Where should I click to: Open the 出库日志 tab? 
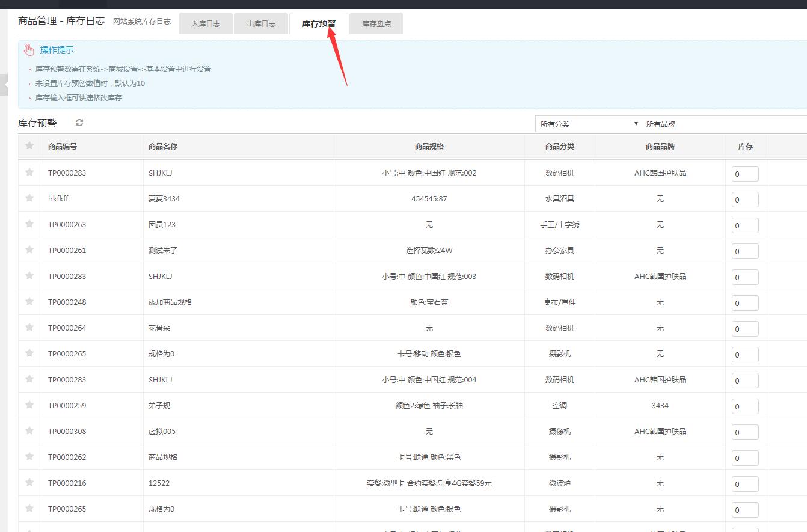[x=261, y=24]
